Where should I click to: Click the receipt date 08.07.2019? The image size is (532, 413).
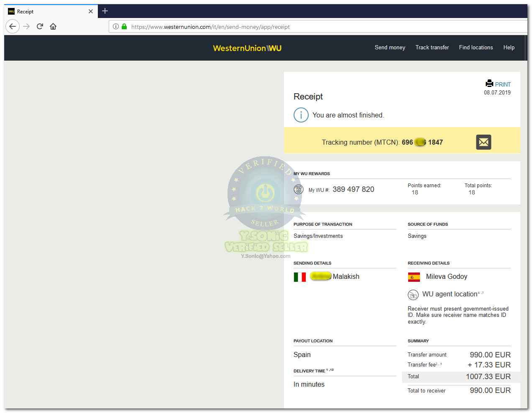click(497, 93)
